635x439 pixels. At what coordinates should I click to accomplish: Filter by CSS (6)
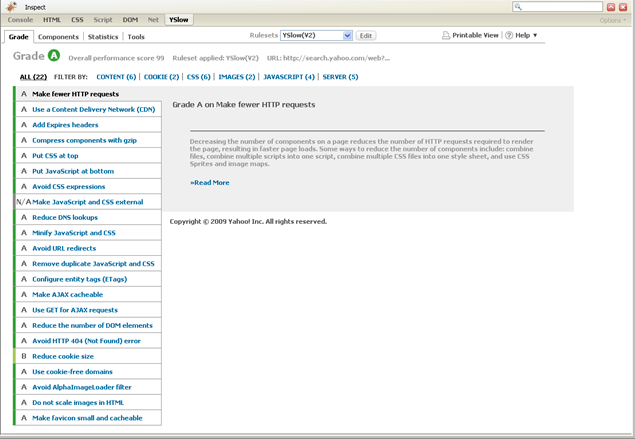tap(198, 77)
